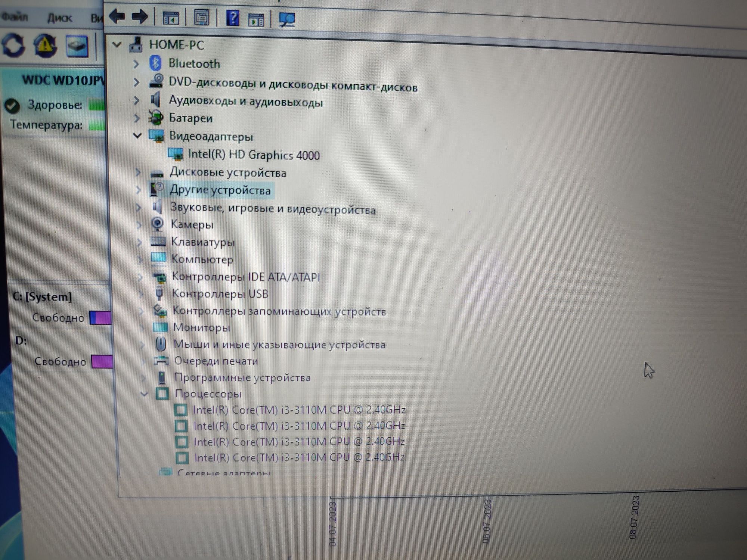Screen dimensions: 747x560
Task: Click the Мыши mouse device icon
Action: tap(161, 344)
